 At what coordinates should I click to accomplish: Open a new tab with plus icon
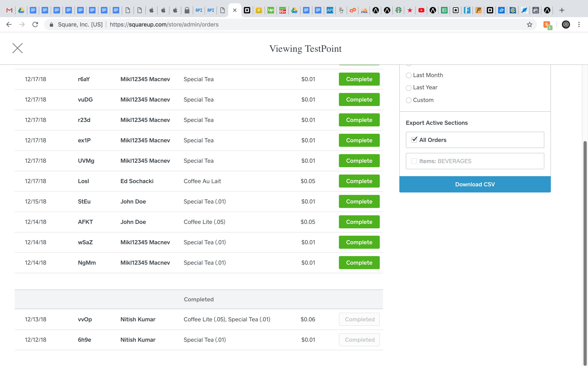point(562,10)
